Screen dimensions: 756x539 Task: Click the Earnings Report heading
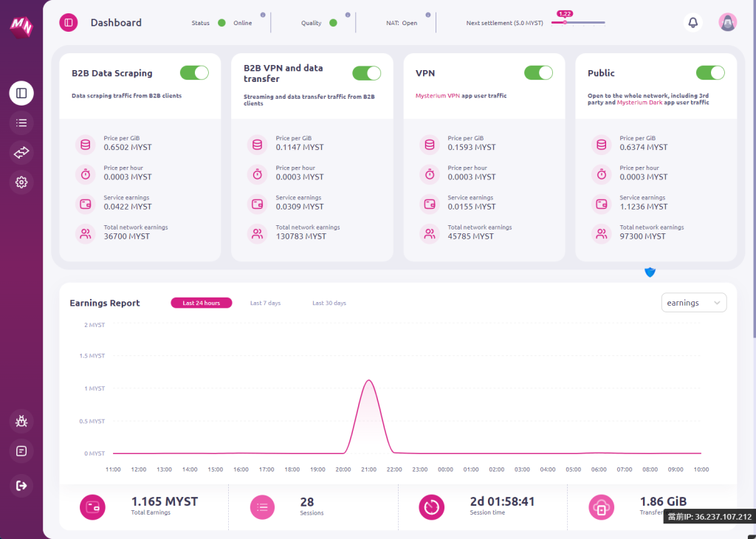[x=105, y=303]
